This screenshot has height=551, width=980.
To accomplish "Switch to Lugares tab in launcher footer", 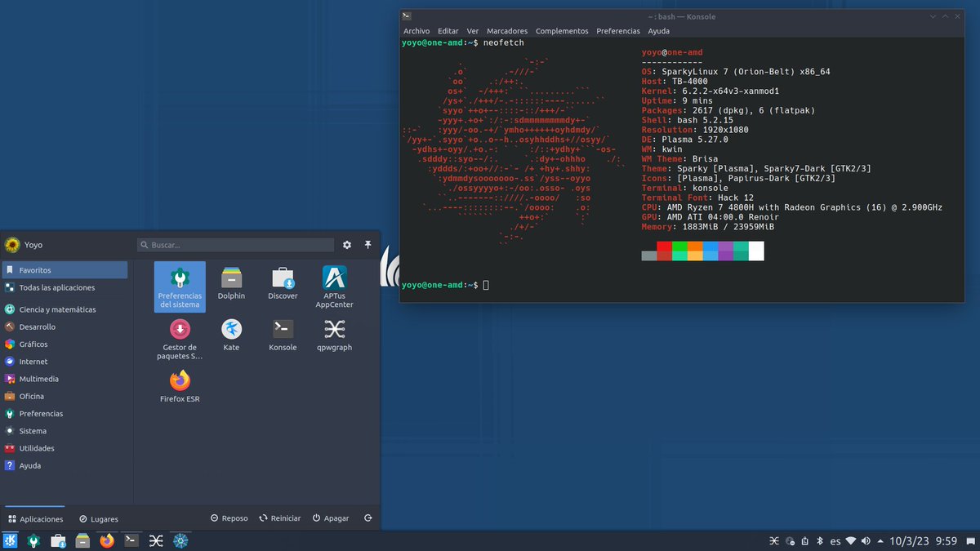I will point(99,519).
